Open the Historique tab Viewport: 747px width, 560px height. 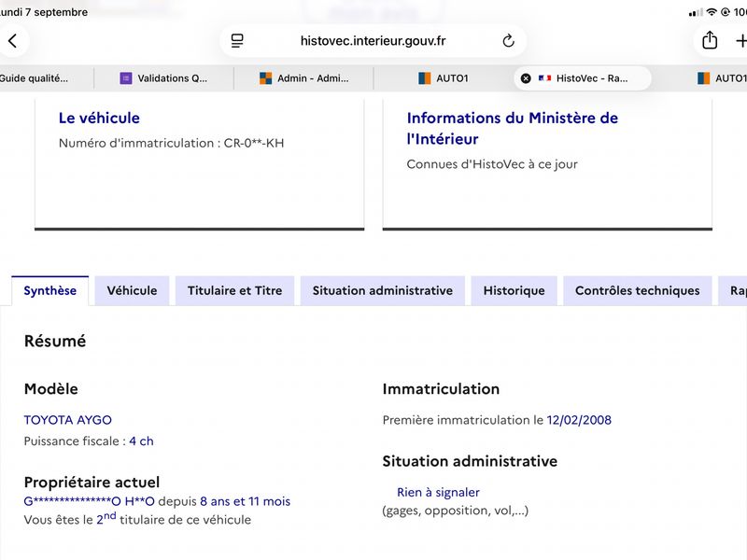pos(514,290)
